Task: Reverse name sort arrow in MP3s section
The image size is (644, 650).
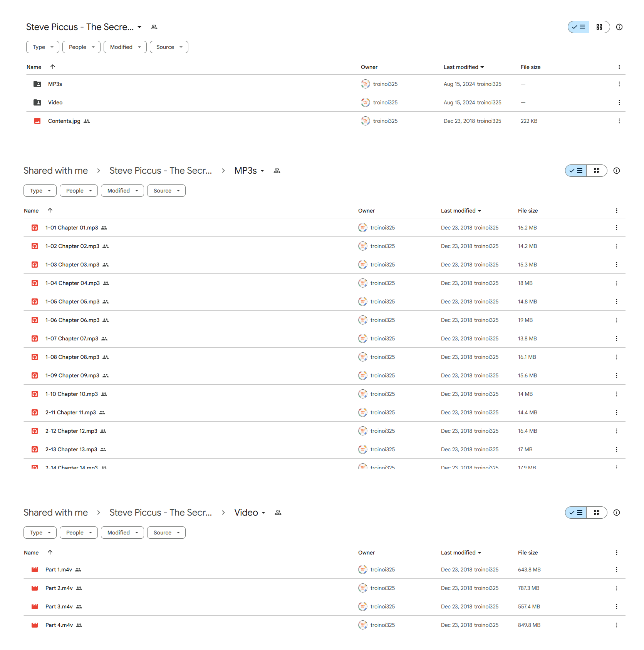Action: (50, 210)
